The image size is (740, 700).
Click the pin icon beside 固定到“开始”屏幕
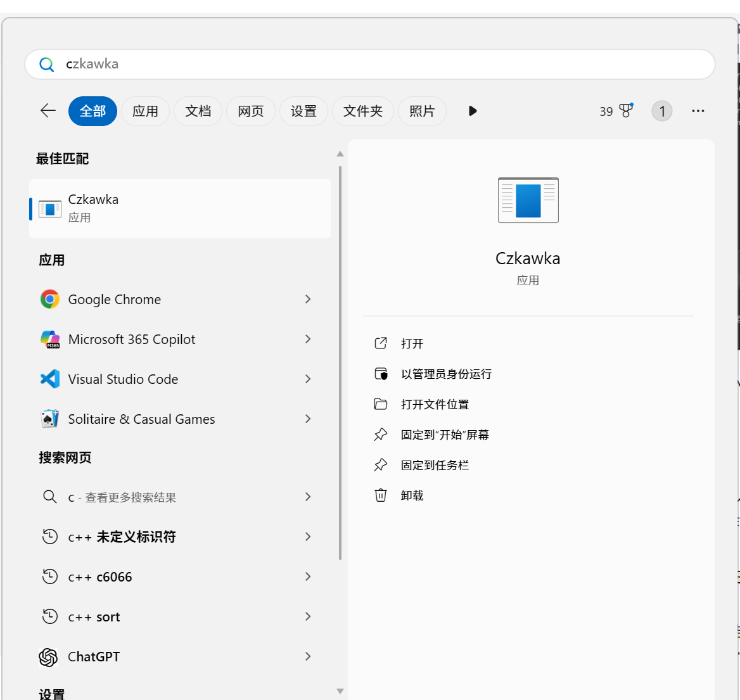point(380,435)
